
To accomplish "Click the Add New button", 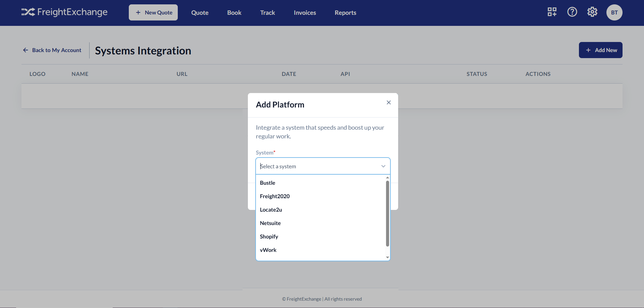I will 601,50.
